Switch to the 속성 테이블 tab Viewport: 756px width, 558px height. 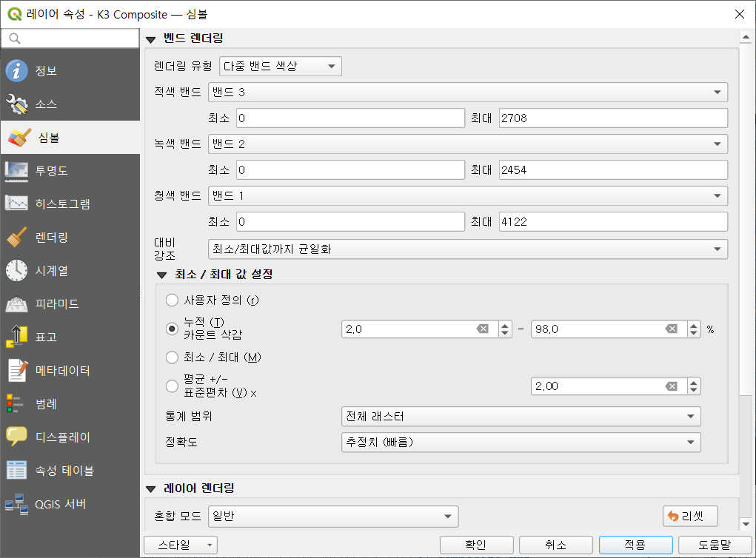click(x=70, y=470)
